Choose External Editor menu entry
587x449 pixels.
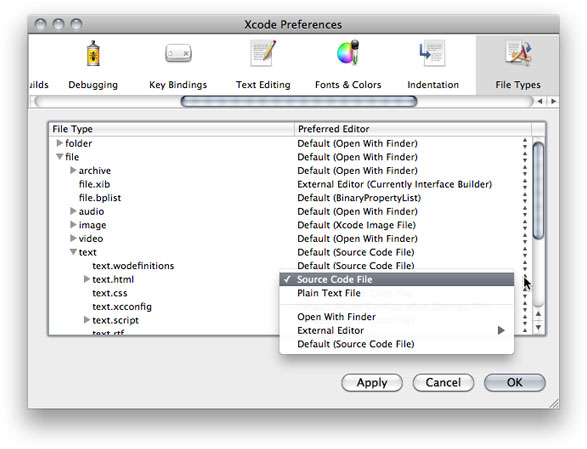(396, 330)
